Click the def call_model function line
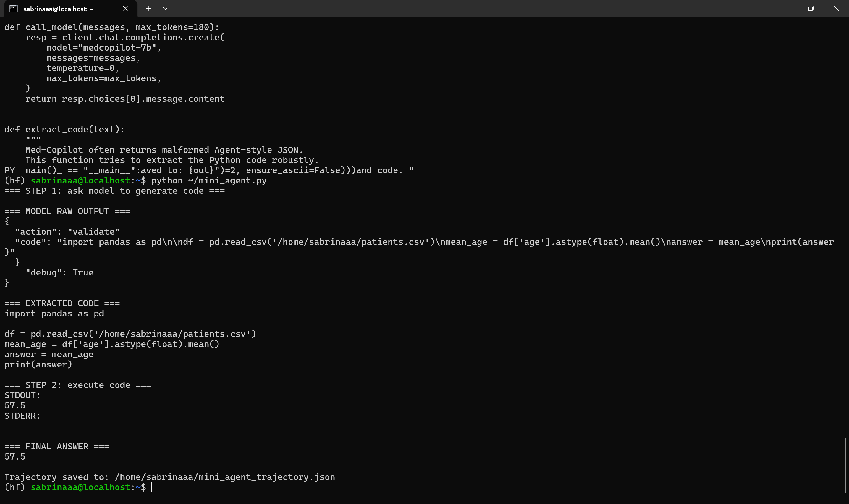The width and height of the screenshot is (849, 504). coord(112,27)
